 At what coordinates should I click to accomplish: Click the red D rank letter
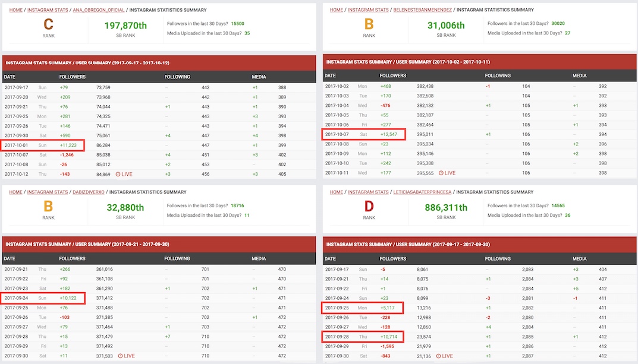coord(369,207)
